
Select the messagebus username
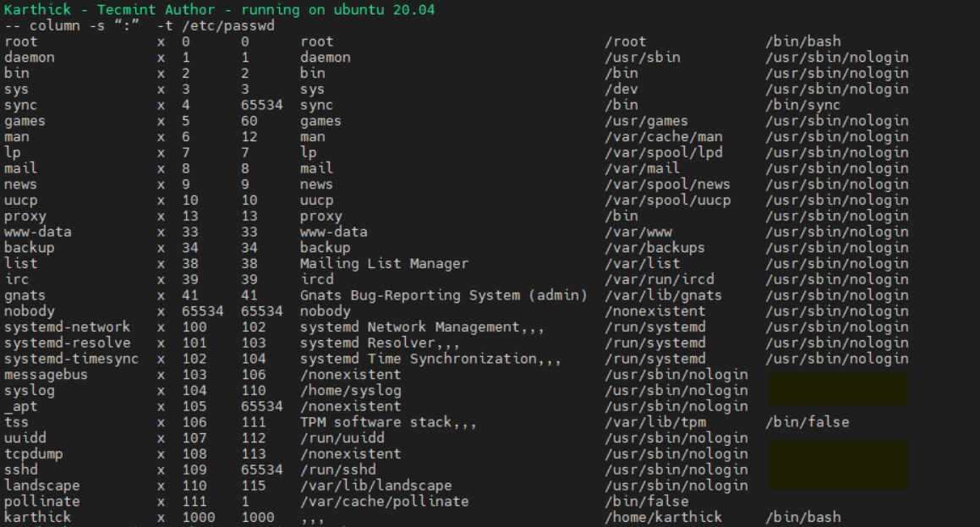click(x=46, y=375)
